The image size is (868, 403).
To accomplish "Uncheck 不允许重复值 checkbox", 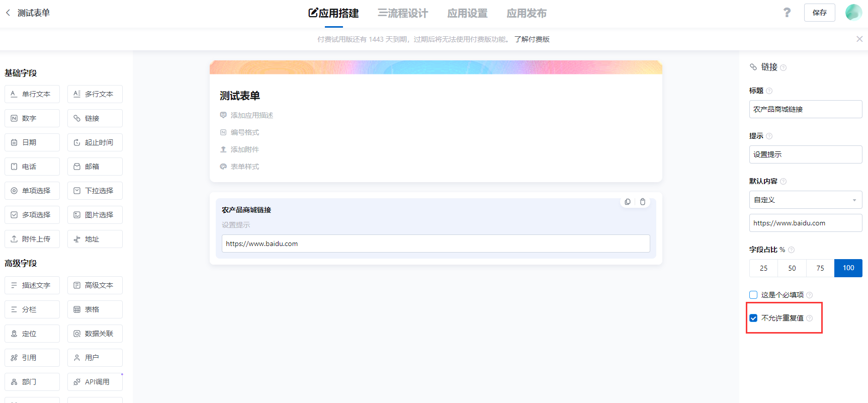I will pos(753,318).
